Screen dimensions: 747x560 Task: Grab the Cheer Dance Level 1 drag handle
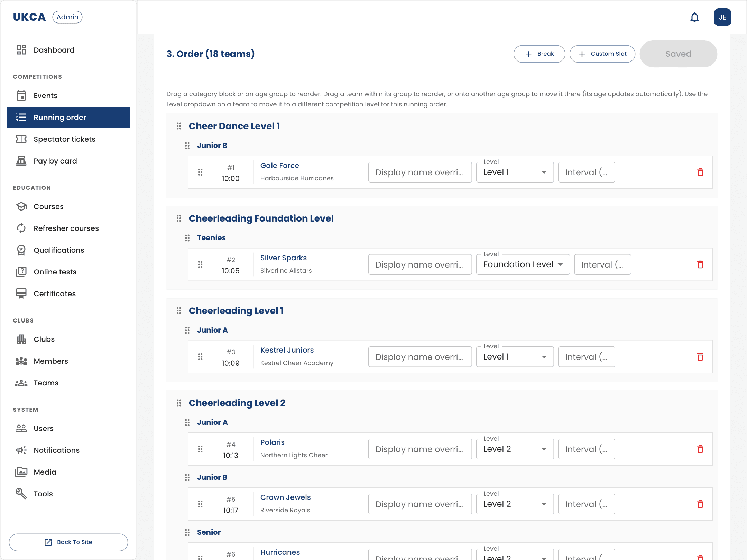click(x=179, y=126)
